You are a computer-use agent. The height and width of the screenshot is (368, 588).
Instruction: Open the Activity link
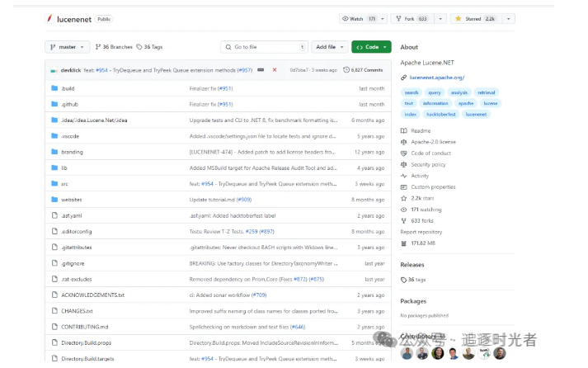tap(420, 176)
